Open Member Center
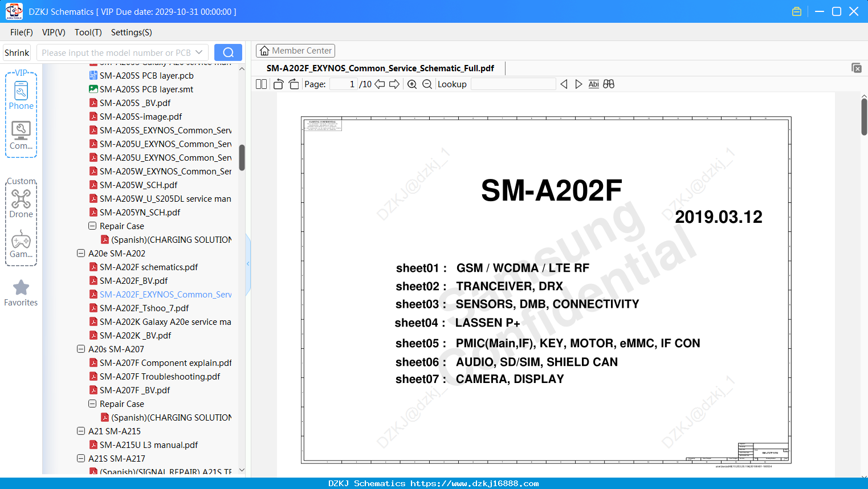This screenshot has height=489, width=868. (295, 51)
